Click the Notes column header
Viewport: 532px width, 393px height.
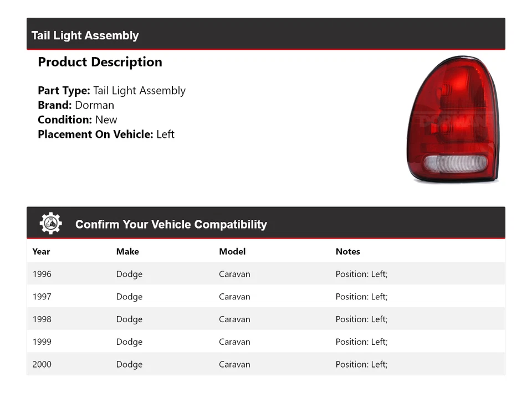[347, 251]
